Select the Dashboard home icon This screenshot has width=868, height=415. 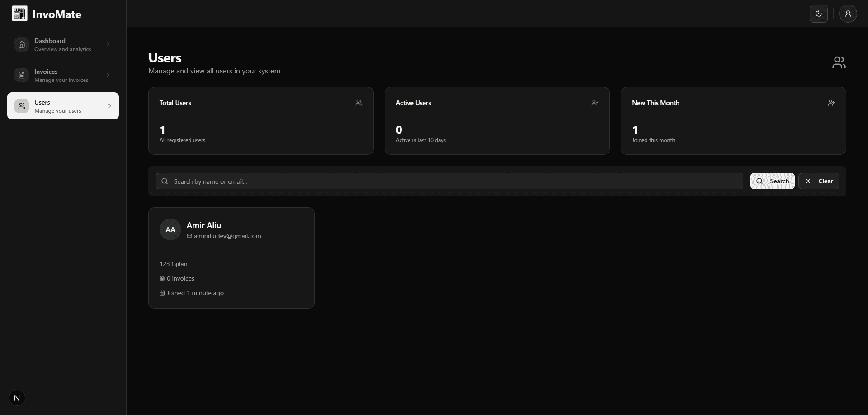pos(21,44)
